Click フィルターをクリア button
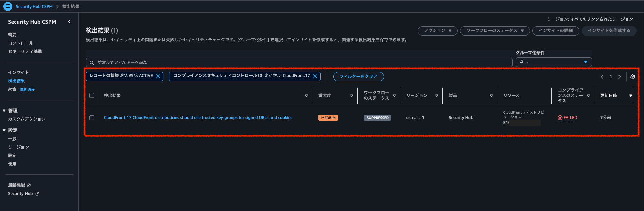 [358, 77]
